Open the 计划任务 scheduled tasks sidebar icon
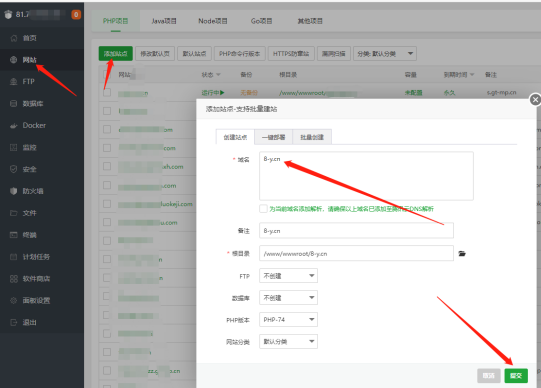541x388 pixels. (13, 257)
